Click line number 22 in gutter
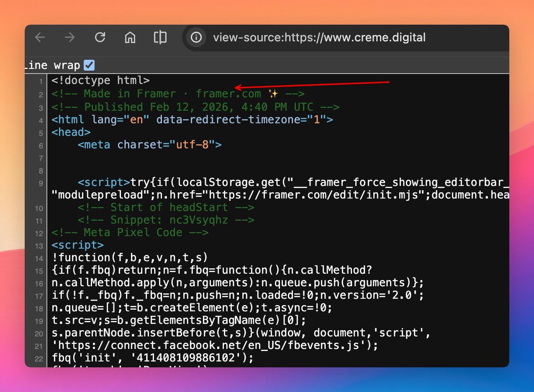 (x=39, y=358)
